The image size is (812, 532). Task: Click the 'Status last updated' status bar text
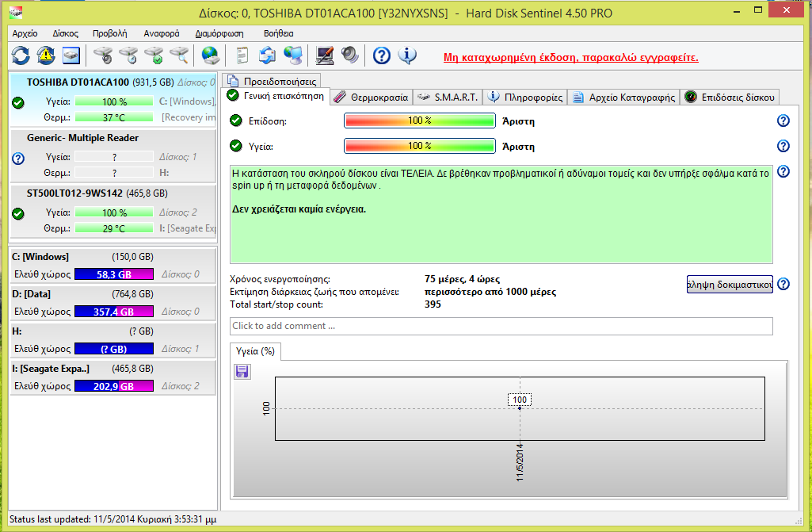click(x=113, y=519)
